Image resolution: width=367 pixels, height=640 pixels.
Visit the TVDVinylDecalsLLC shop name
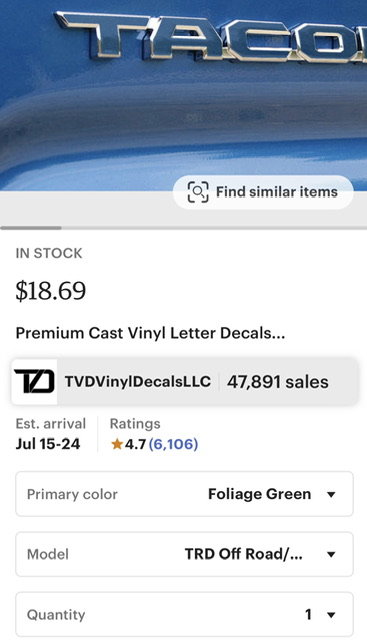138,382
